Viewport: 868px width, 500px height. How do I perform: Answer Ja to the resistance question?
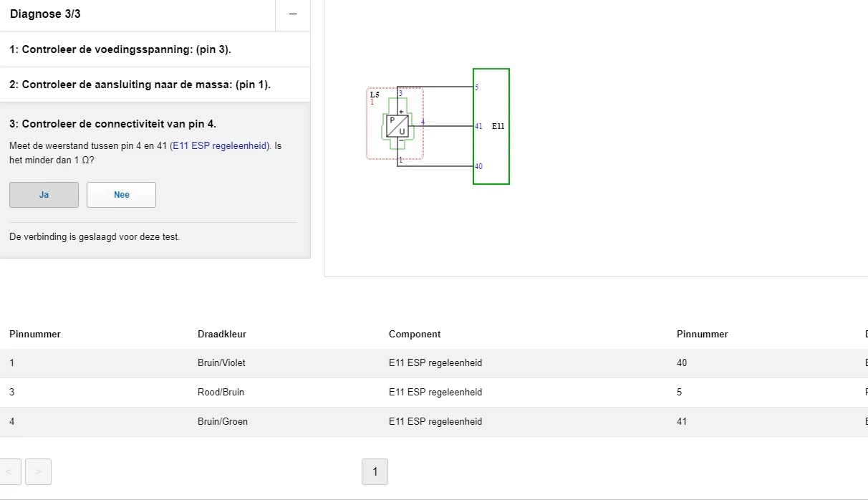[x=44, y=195]
